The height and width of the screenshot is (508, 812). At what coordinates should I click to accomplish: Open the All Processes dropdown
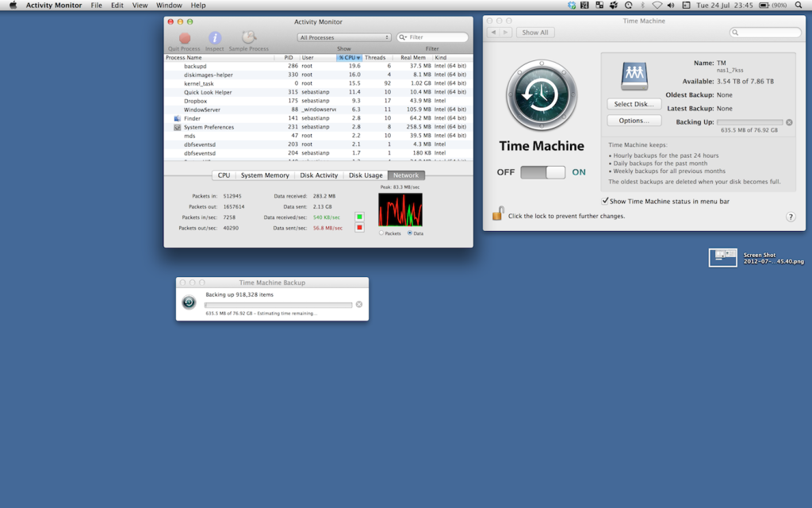tap(344, 37)
